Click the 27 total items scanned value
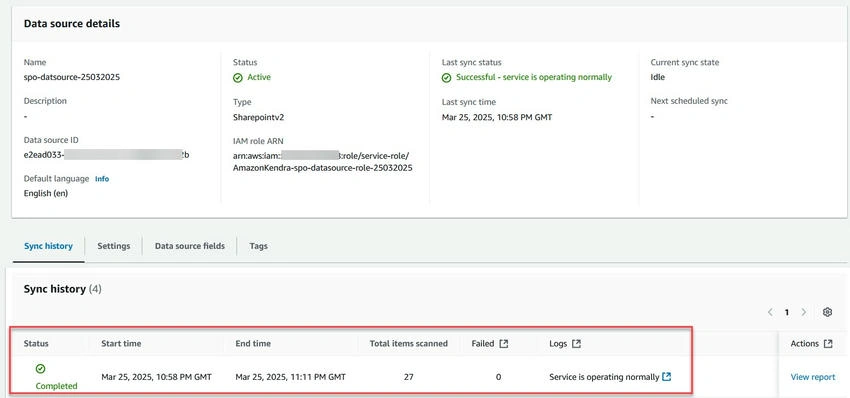The image size is (850, 398). click(409, 376)
